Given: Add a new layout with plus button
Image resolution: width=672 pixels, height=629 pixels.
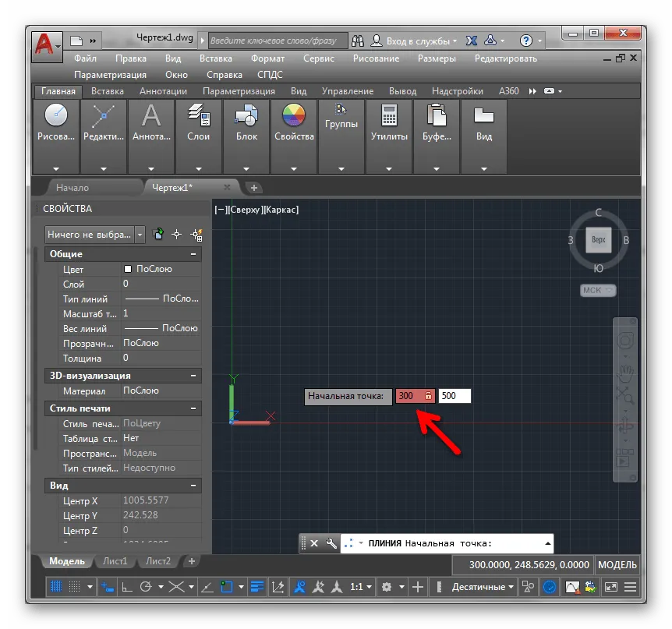Looking at the screenshot, I should click(x=192, y=561).
